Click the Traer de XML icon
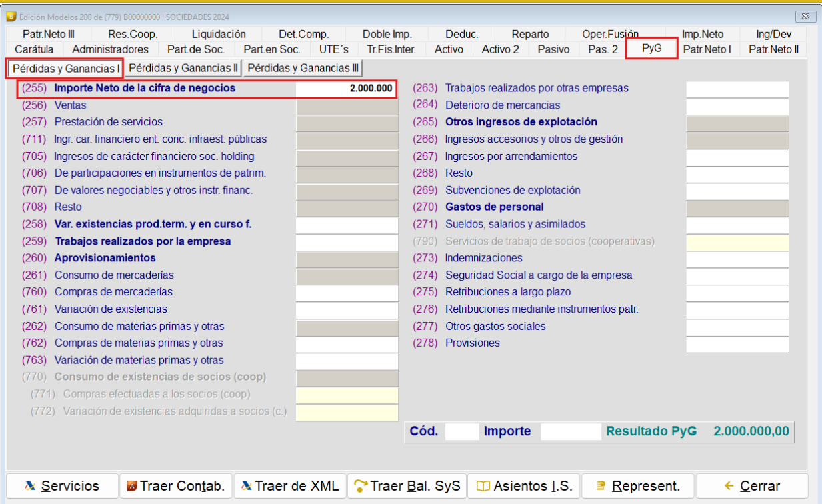 tap(246, 486)
